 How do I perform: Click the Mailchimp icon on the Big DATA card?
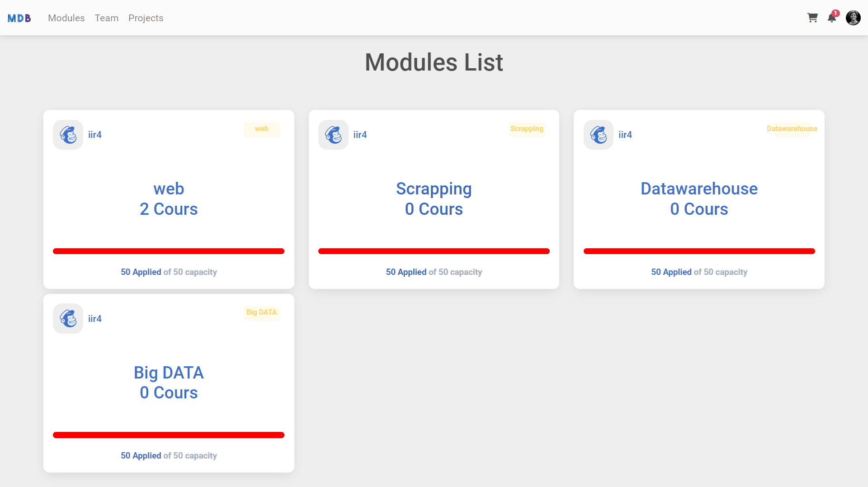[x=68, y=318]
